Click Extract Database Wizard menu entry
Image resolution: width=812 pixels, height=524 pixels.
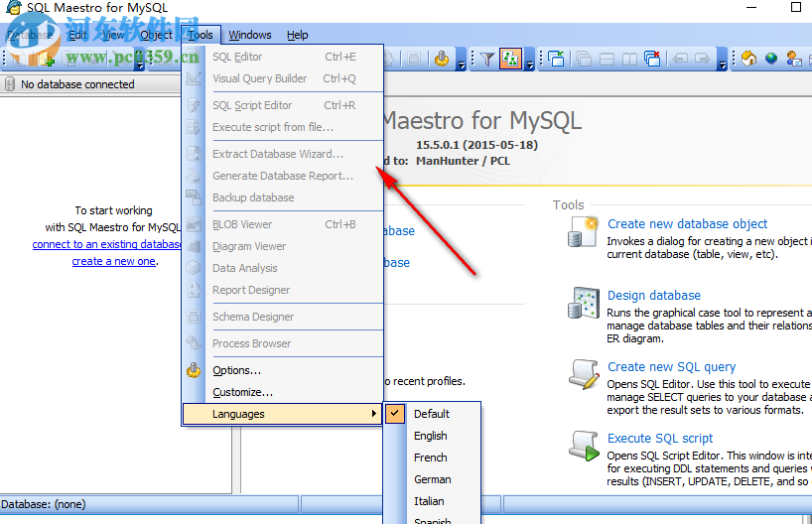283,154
